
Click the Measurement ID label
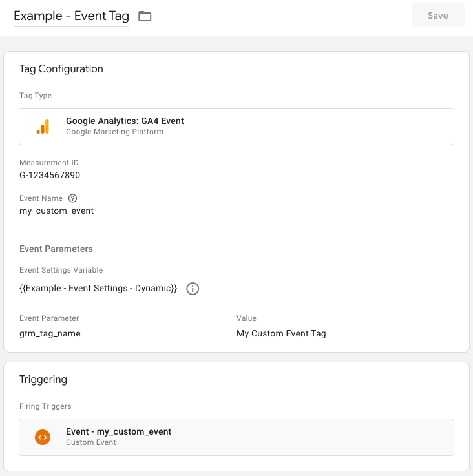click(x=49, y=163)
